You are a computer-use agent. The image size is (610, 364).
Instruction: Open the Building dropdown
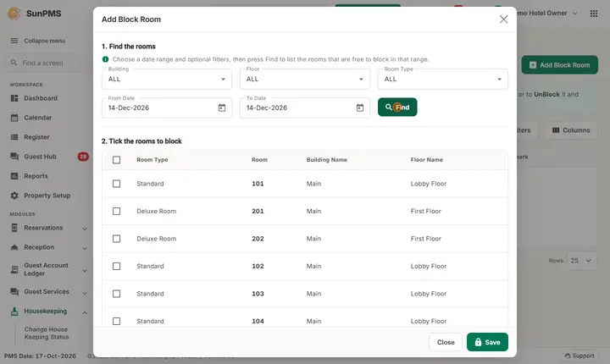tap(167, 79)
